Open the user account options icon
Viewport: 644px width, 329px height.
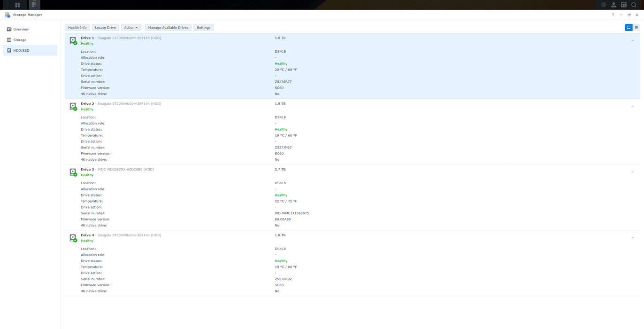[613, 5]
